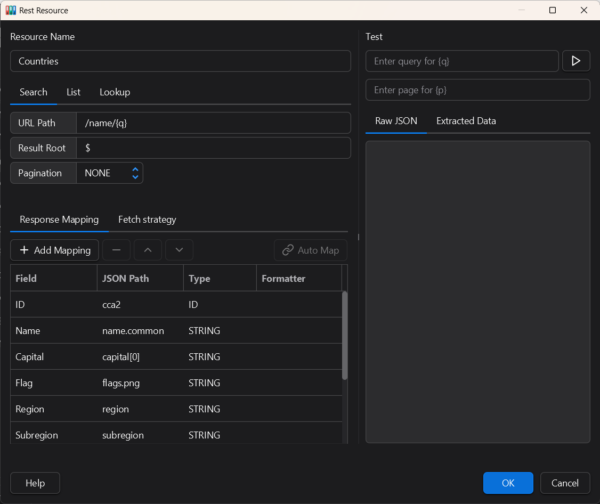The image size is (600, 504).
Task: Click the page (p) test input
Action: (477, 90)
